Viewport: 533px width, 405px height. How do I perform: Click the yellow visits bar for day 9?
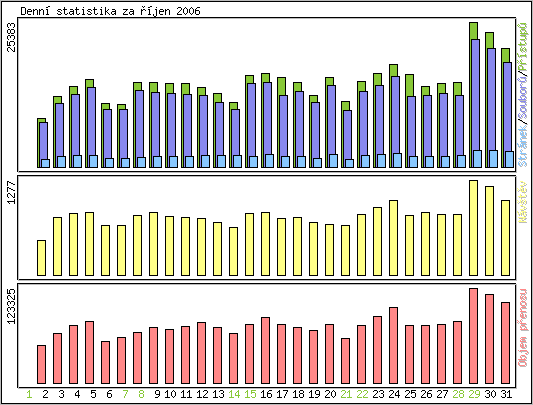click(x=154, y=244)
